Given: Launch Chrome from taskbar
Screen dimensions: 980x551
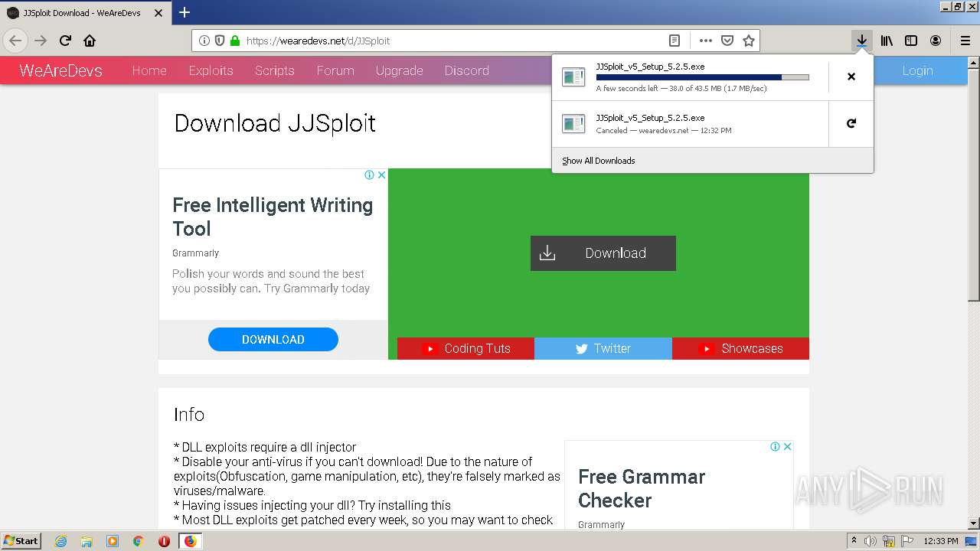Looking at the screenshot, I should pos(138,541).
